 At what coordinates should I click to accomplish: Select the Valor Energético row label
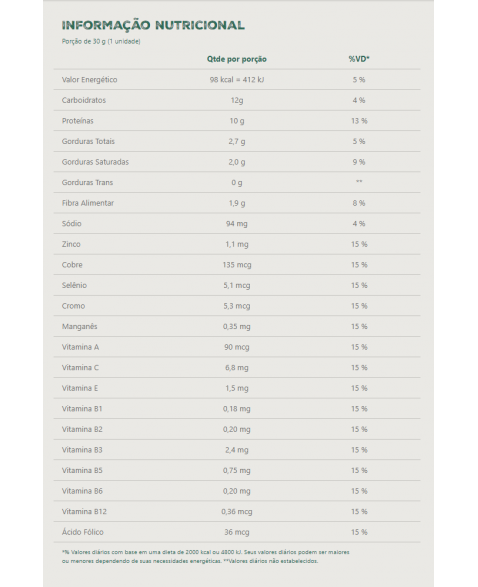point(89,80)
